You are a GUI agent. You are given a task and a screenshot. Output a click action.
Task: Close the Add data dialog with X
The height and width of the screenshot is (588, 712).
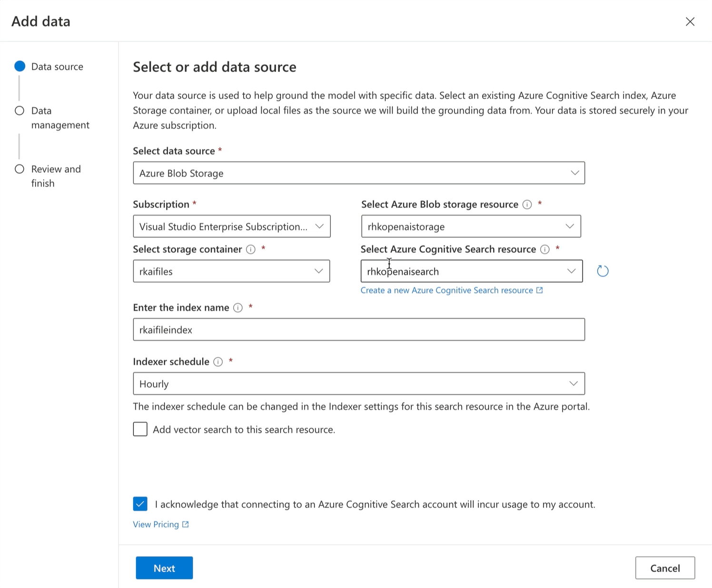click(690, 21)
